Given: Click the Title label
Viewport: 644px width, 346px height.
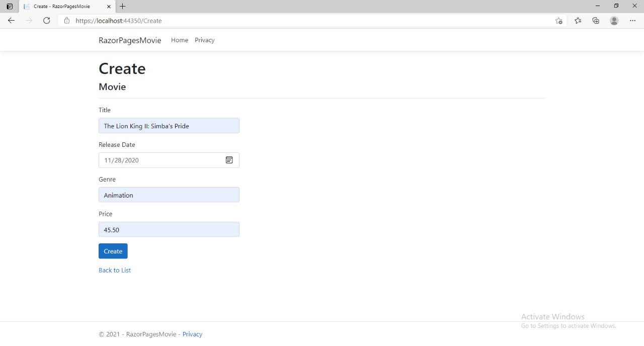Looking at the screenshot, I should (105, 110).
